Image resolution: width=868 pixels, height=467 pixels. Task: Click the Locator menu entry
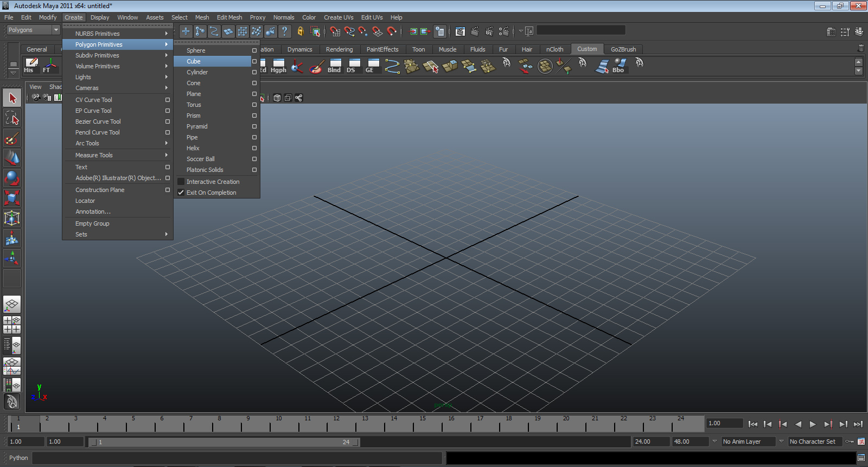click(85, 201)
